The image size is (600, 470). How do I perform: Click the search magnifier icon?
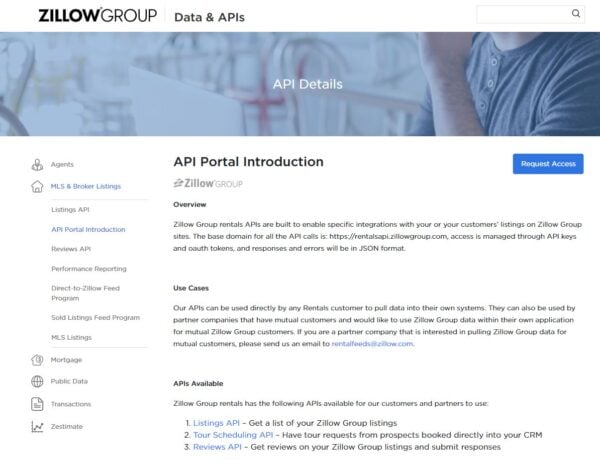(x=576, y=14)
